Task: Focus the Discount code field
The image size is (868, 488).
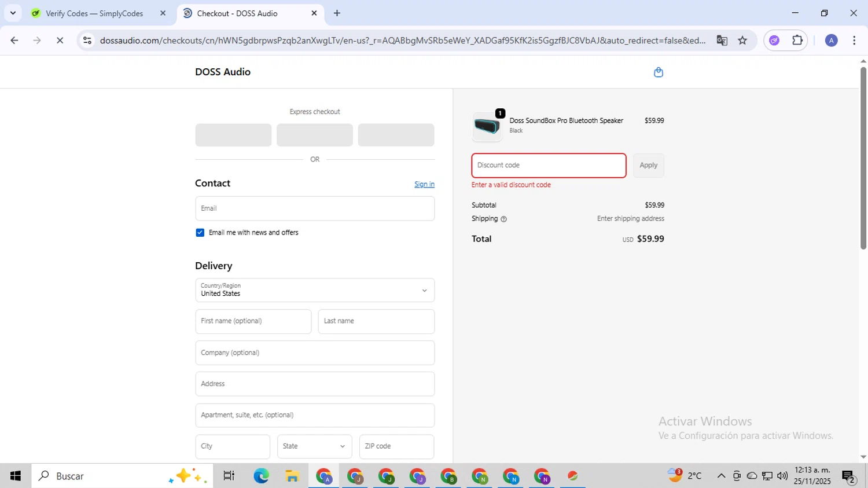Action: coord(549,166)
